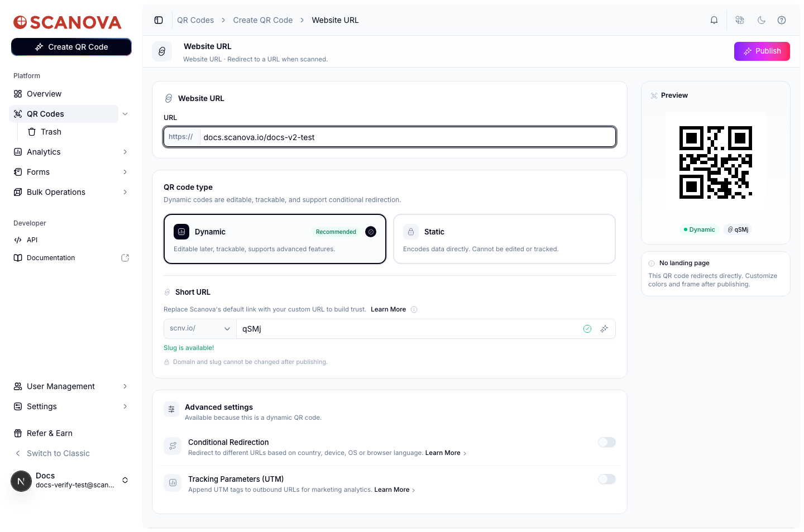This screenshot has width=804, height=532.
Task: Enable Conditional Redirection toggle
Action: [606, 442]
